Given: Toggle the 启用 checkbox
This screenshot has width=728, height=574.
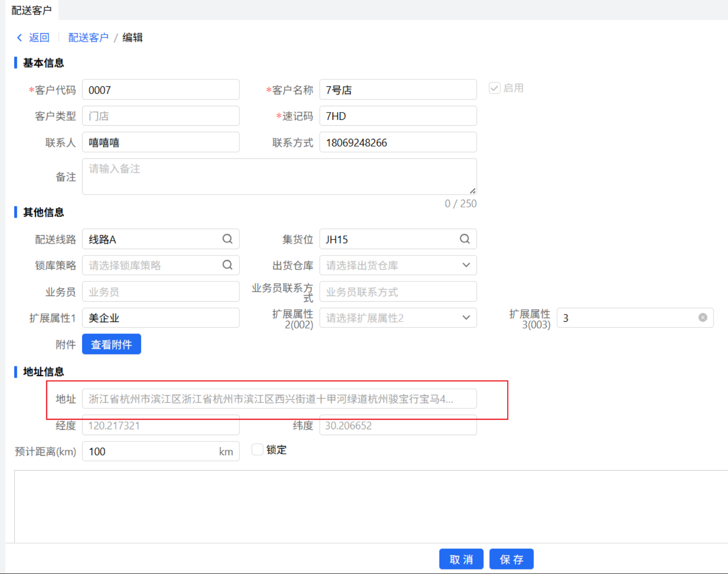Looking at the screenshot, I should pyautogui.click(x=494, y=88).
